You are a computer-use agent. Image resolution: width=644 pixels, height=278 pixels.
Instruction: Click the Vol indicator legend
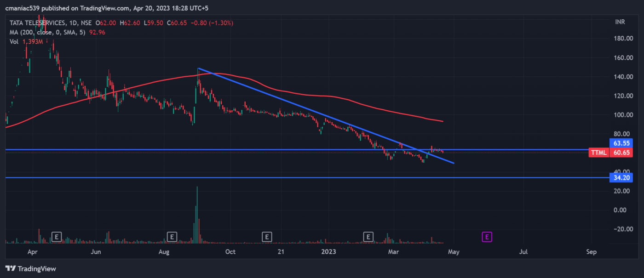(x=14, y=41)
